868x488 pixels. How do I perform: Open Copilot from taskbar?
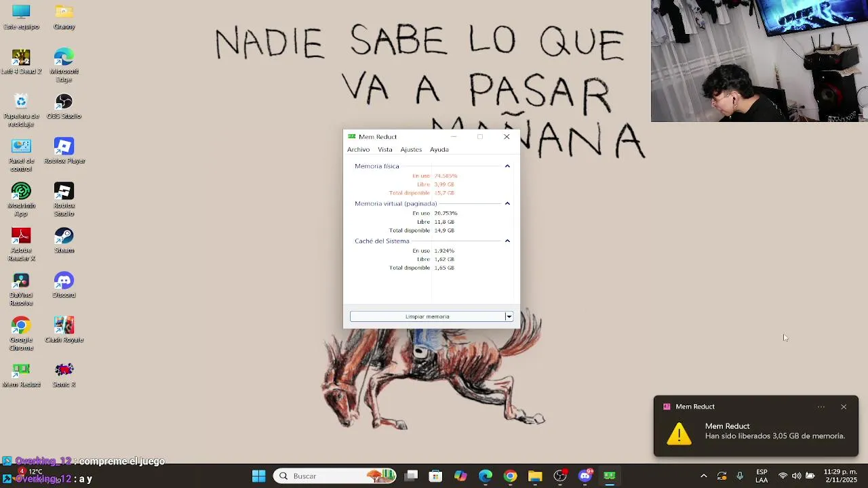[x=460, y=476]
